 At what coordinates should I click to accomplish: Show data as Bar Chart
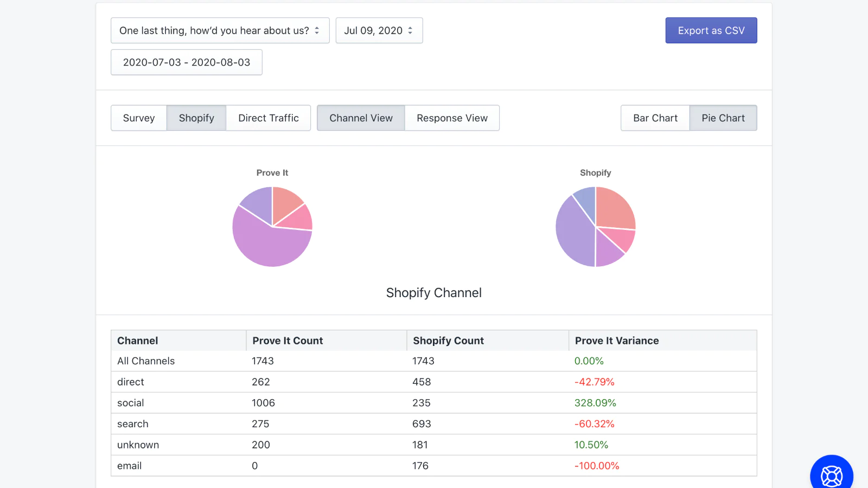coord(655,118)
